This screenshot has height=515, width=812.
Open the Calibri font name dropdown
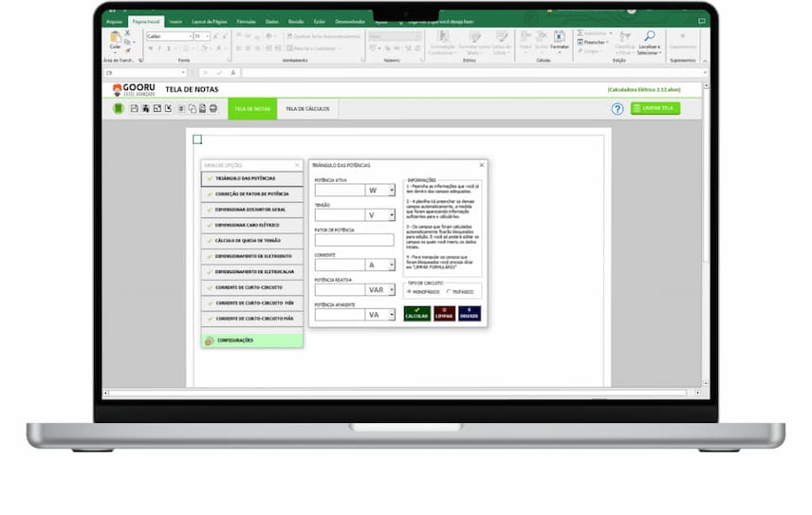(x=190, y=36)
